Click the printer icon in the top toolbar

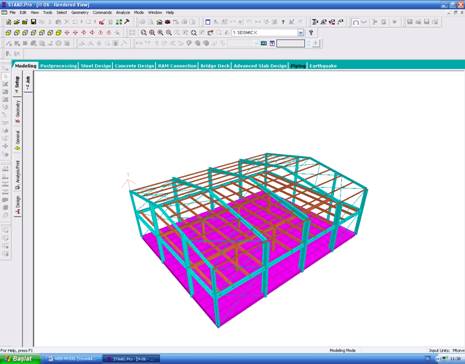click(x=159, y=22)
